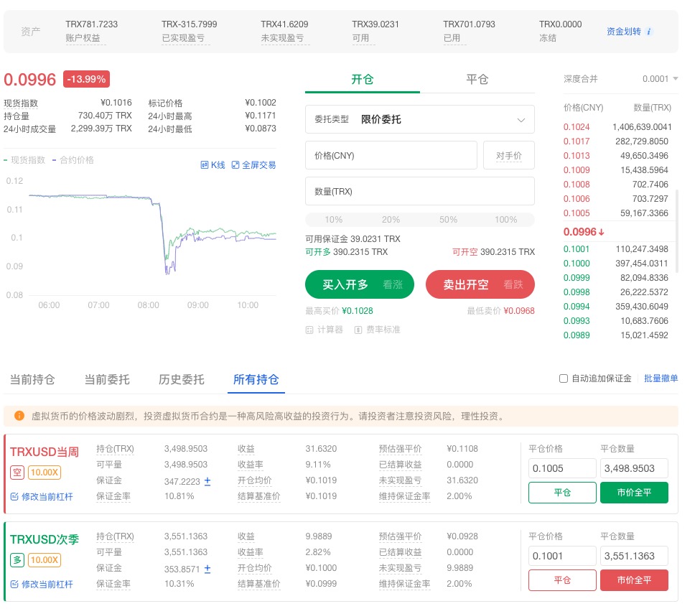The height and width of the screenshot is (614, 700).
Task: Click edit icon for TRXUSD当周 修改当前杠杆
Action: [14, 496]
